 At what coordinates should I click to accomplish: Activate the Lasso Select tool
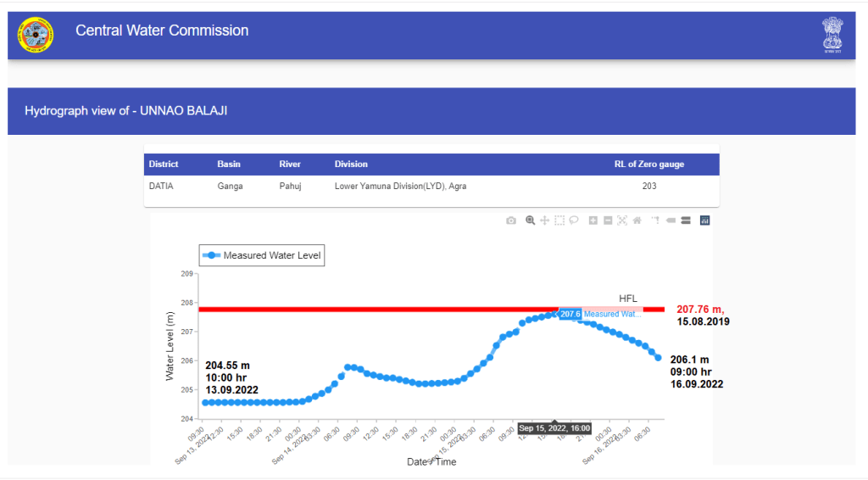click(574, 220)
